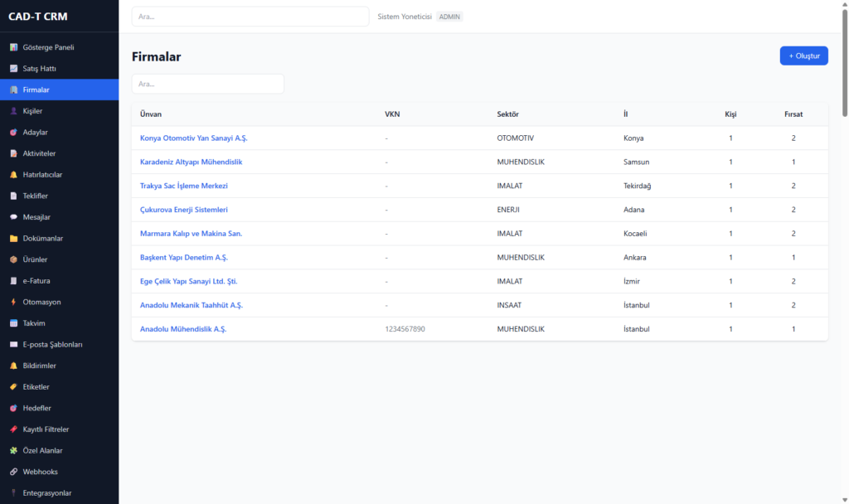Click the CAD-T CRM logo title

coord(38,17)
